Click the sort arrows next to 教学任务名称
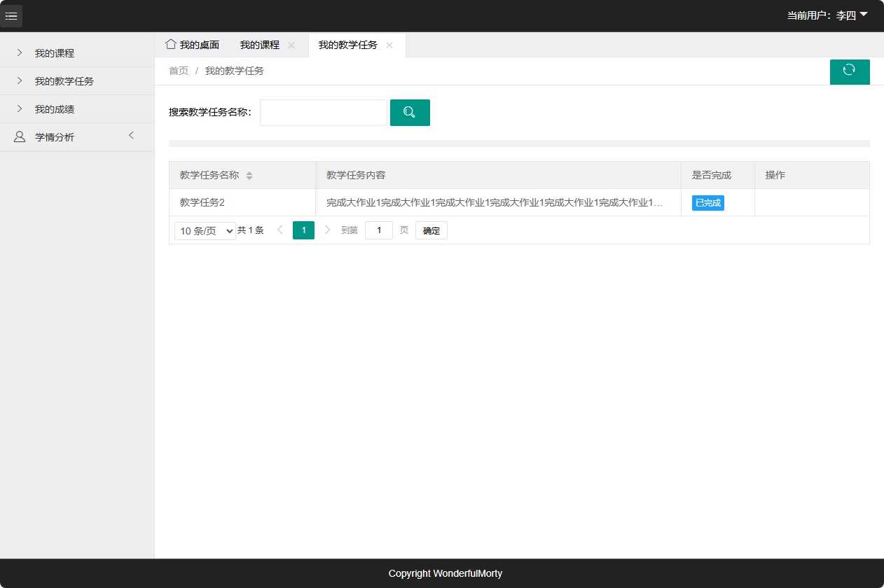The height and width of the screenshot is (588, 884). (249, 175)
